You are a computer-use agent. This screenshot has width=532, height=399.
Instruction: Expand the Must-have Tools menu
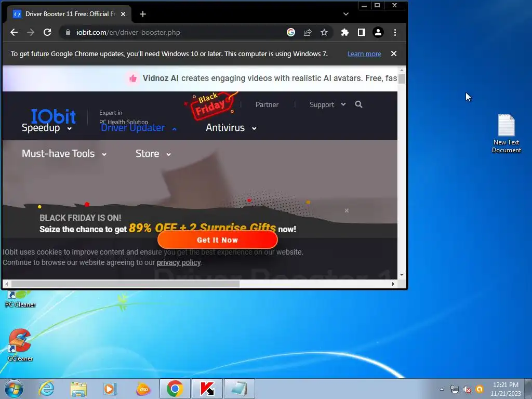(64, 154)
